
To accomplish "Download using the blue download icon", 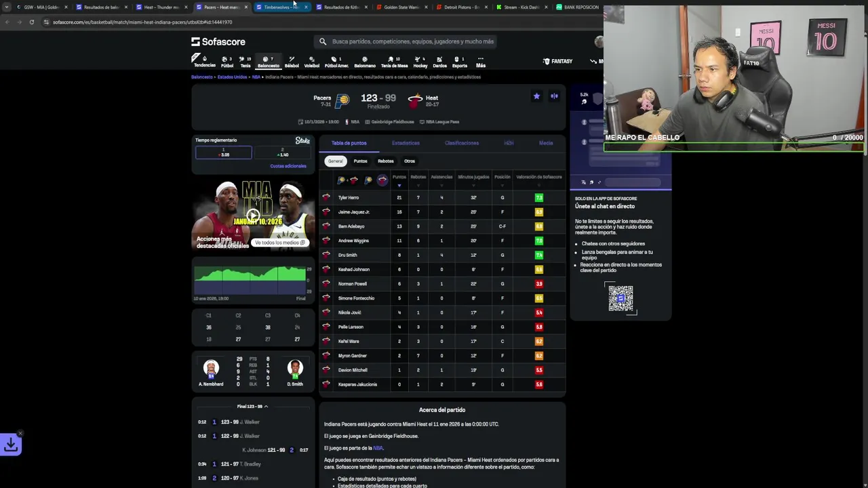I will pos(11,445).
